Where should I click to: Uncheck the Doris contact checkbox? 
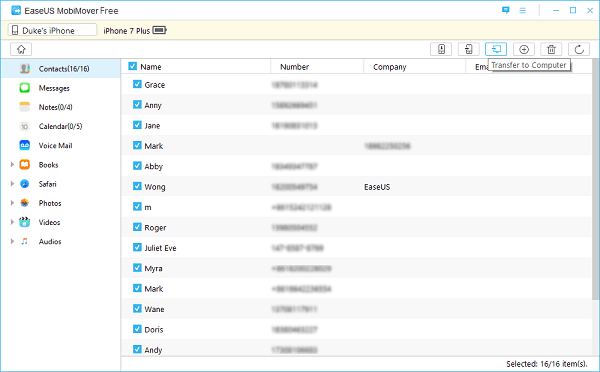(x=137, y=329)
